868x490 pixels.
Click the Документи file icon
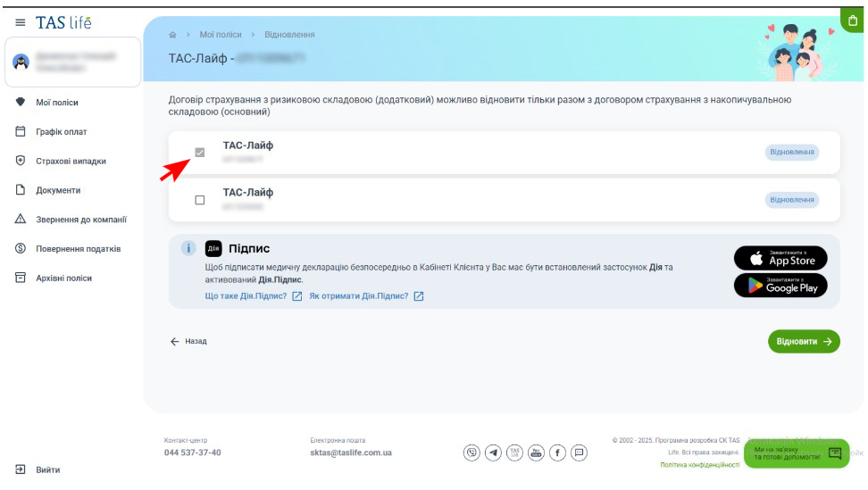coord(21,190)
